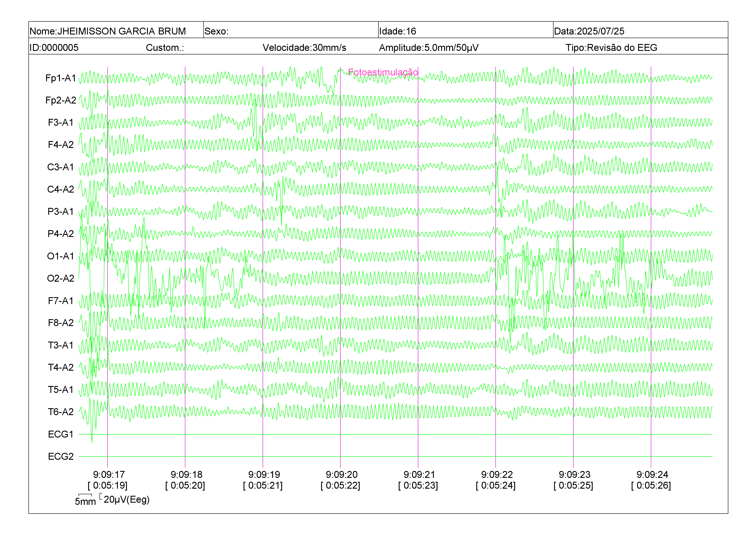Click the 9:09:24 time label
The height and width of the screenshot is (535, 756).
(x=652, y=475)
